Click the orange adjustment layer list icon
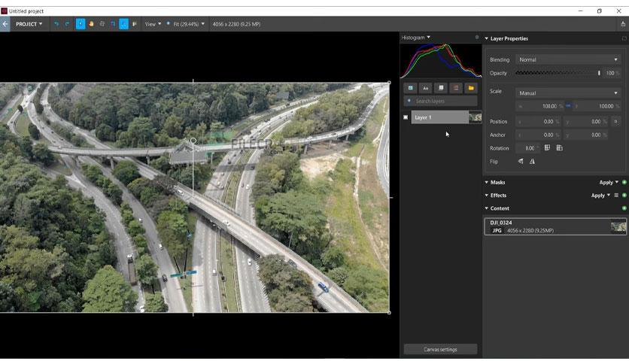Image resolution: width=629 pixels, height=364 pixels. coord(456,88)
